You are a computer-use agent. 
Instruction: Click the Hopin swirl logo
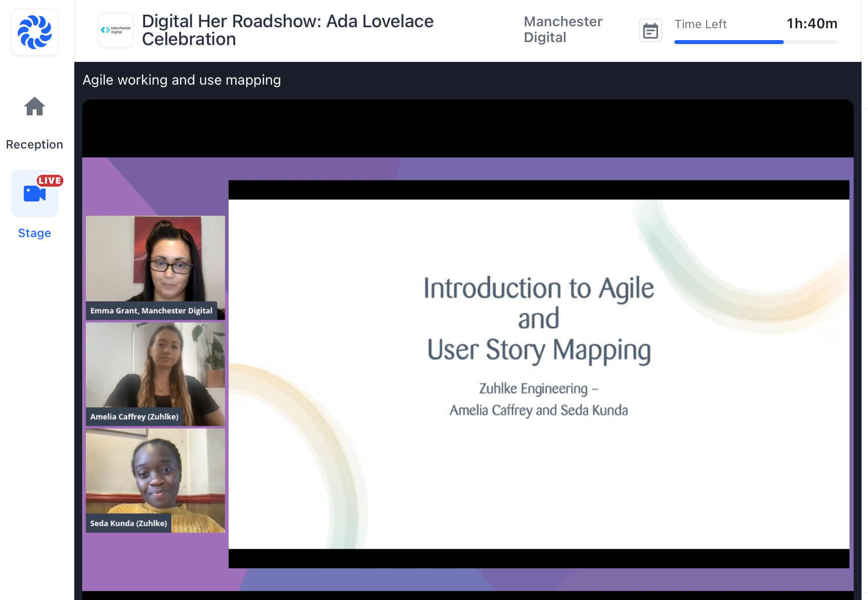coord(35,32)
